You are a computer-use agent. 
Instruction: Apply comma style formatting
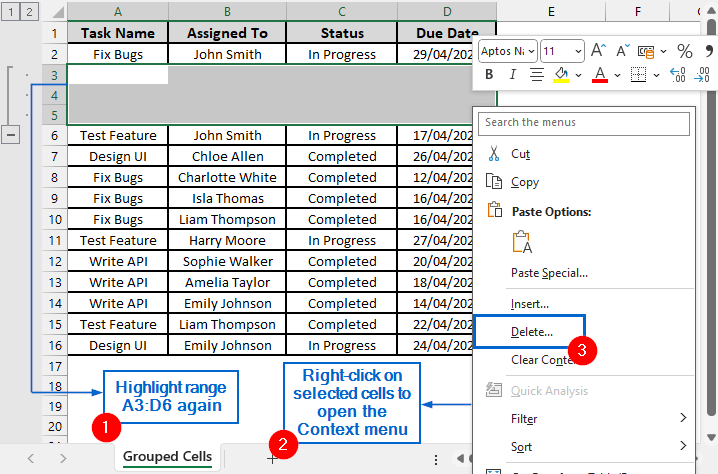tap(709, 50)
